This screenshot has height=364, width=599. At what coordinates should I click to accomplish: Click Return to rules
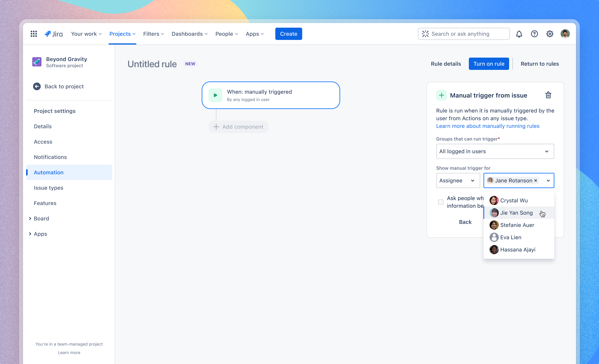(x=539, y=64)
